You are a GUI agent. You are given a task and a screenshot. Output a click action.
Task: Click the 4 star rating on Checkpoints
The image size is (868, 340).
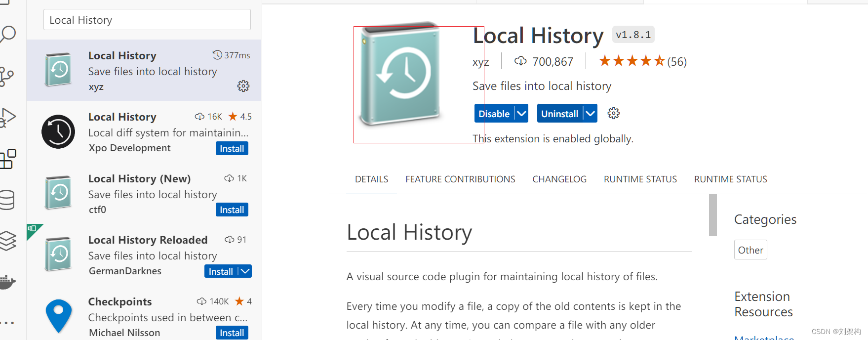pos(243,301)
